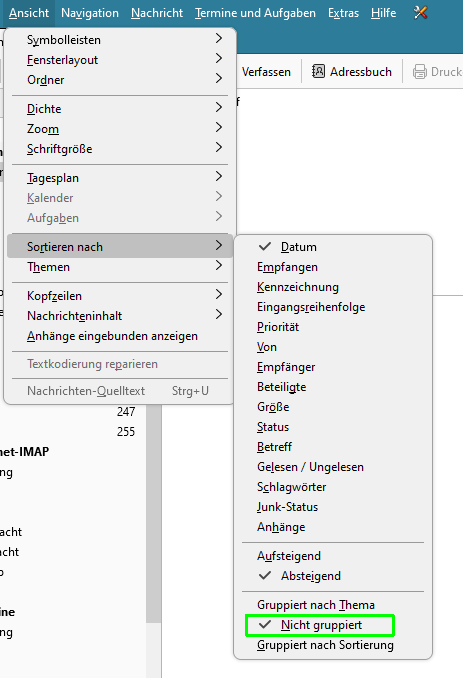Sort messages by Betreff
This screenshot has width=463, height=678.
(333, 447)
